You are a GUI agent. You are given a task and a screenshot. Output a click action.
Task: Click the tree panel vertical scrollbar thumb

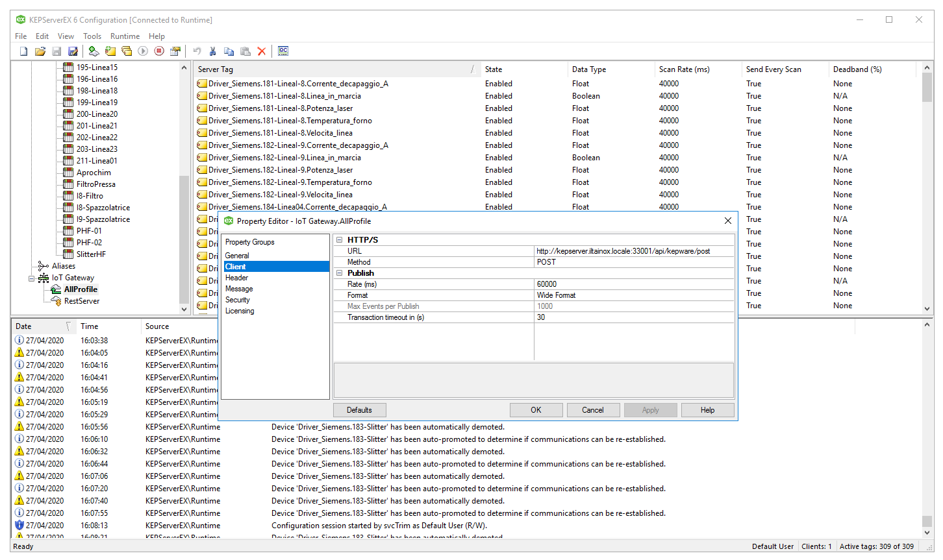pos(184,239)
